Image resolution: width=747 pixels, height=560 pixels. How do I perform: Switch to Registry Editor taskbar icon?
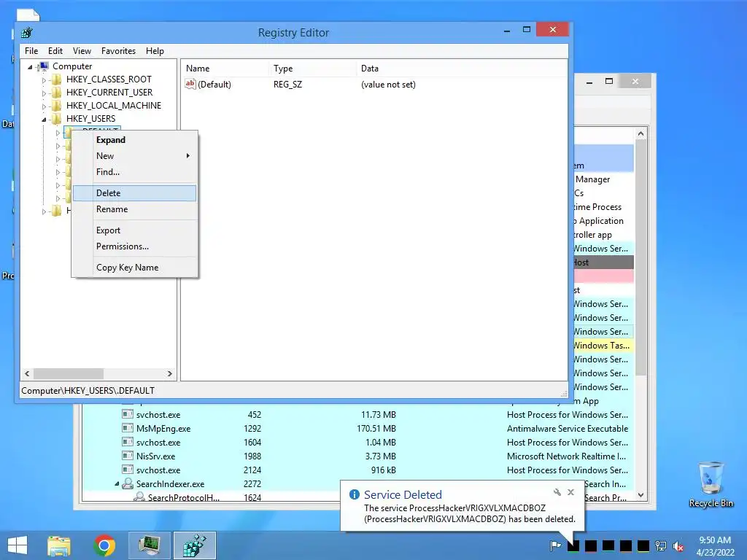point(194,545)
